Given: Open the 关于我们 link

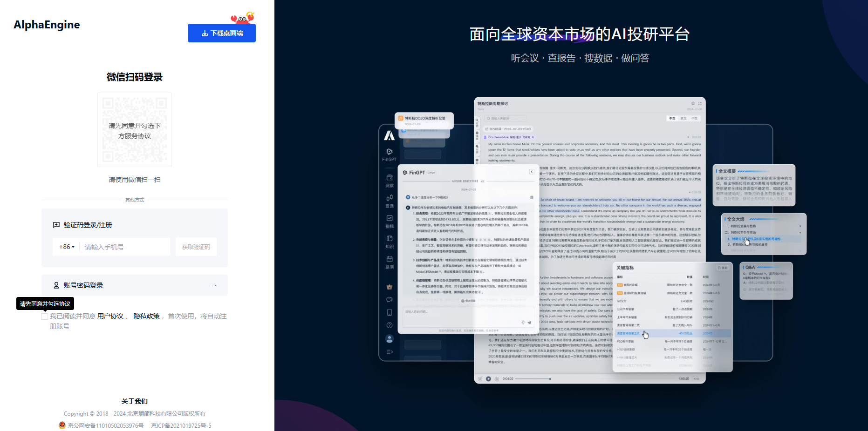Looking at the screenshot, I should [x=135, y=401].
